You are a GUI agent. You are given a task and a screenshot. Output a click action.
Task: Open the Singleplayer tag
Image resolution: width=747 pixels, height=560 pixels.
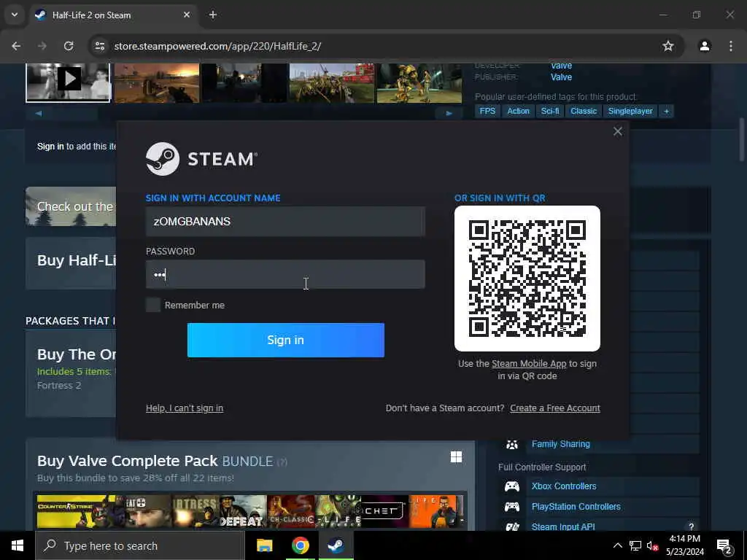click(x=630, y=111)
